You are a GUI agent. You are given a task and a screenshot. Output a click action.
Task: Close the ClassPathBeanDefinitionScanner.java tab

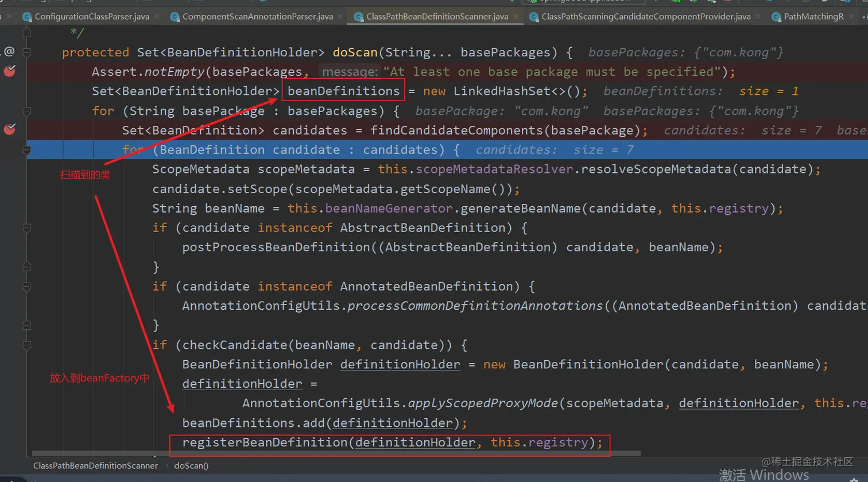click(516, 17)
